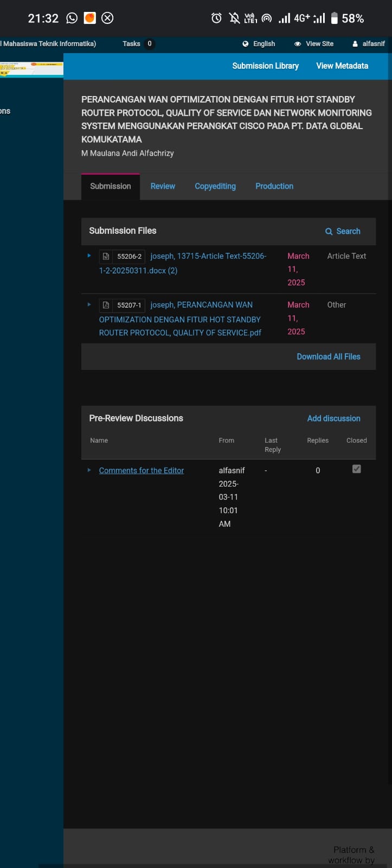Image resolution: width=392 pixels, height=868 pixels.
Task: Click the user icon beside alfasnif
Action: pyautogui.click(x=355, y=44)
